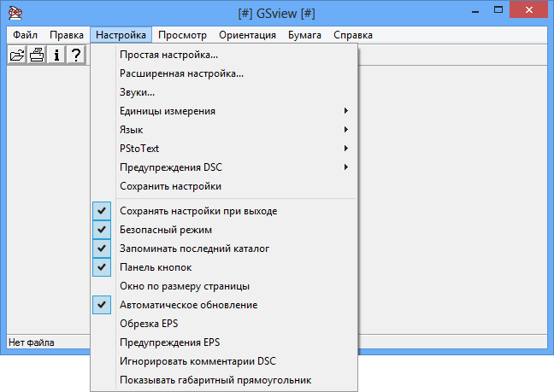Expand Предупреждения DSC submenu
554x392 pixels.
[x=171, y=167]
